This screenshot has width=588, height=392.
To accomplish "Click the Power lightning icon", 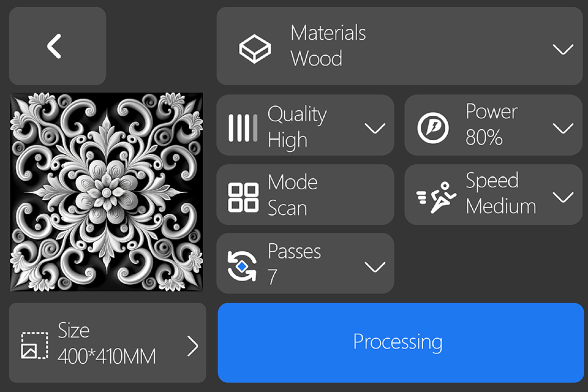I will [433, 128].
